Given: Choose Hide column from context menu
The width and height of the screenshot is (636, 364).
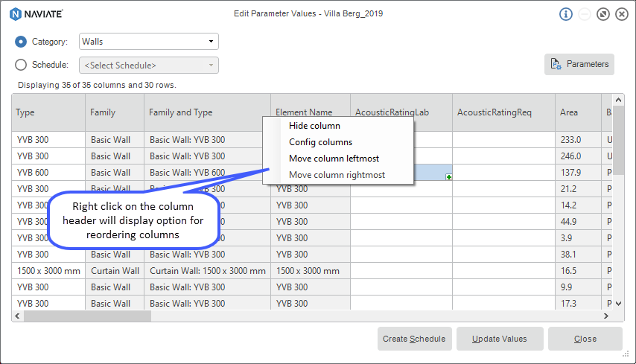Looking at the screenshot, I should pos(314,126).
